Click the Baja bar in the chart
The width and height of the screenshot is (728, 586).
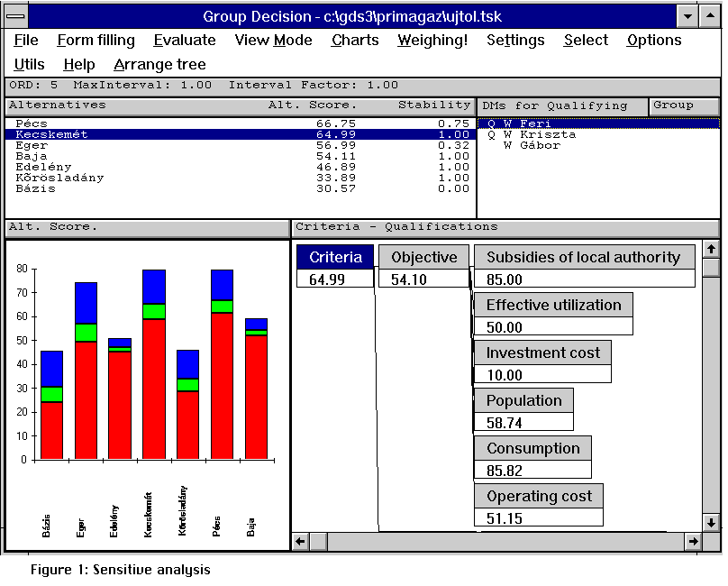click(256, 389)
